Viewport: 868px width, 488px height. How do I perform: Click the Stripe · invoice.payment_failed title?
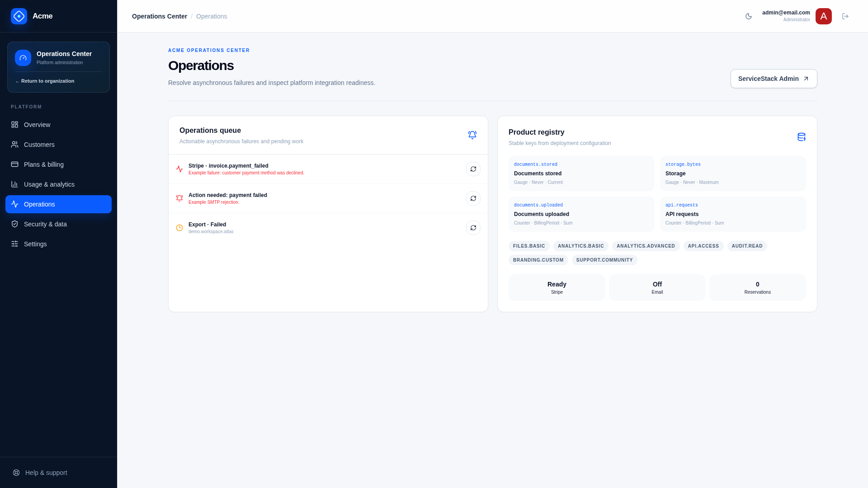tap(228, 166)
